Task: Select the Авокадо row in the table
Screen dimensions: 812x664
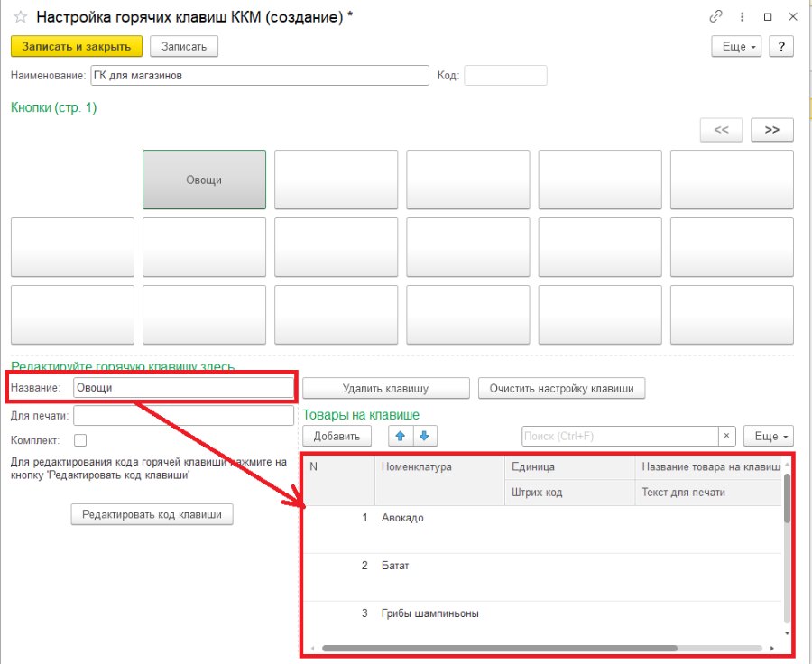Action: coord(543,530)
